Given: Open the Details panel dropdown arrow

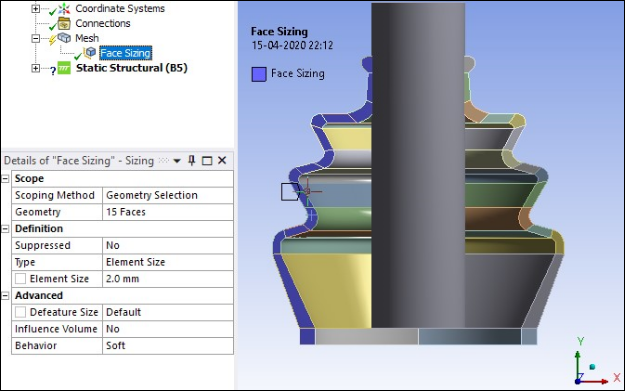Looking at the screenshot, I should [x=177, y=161].
